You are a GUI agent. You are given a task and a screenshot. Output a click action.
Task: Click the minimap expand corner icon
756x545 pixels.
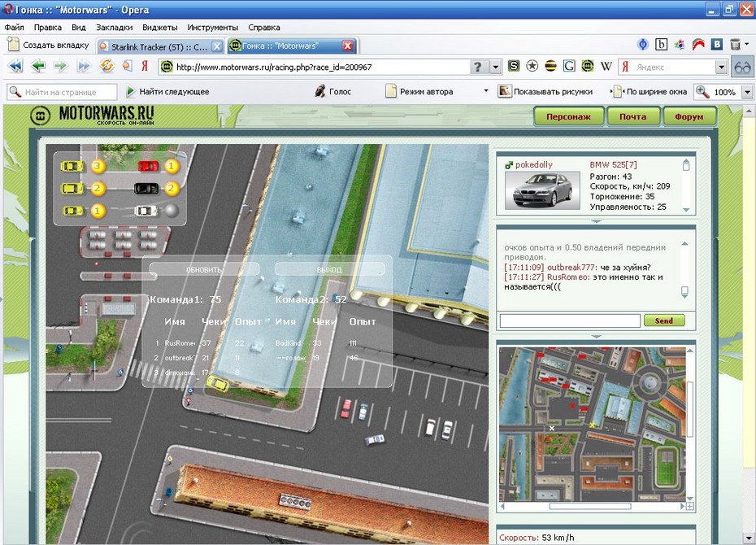[x=690, y=506]
